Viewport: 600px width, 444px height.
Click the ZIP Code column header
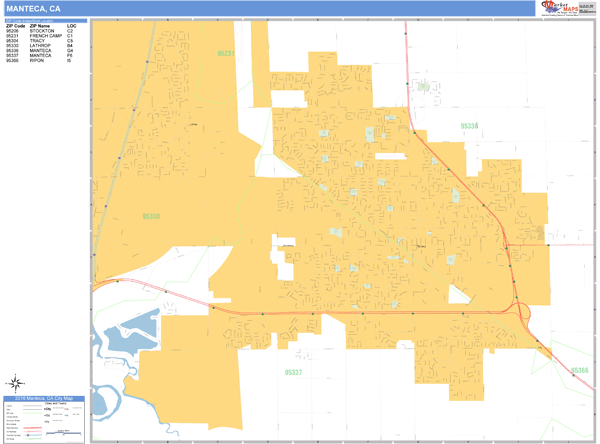tap(15, 25)
